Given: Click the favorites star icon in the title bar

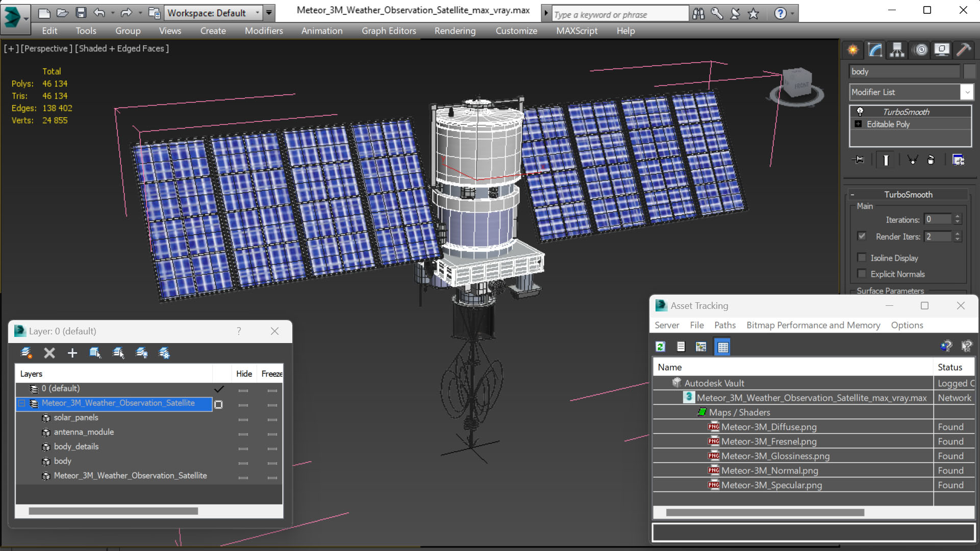Looking at the screenshot, I should pos(753,14).
